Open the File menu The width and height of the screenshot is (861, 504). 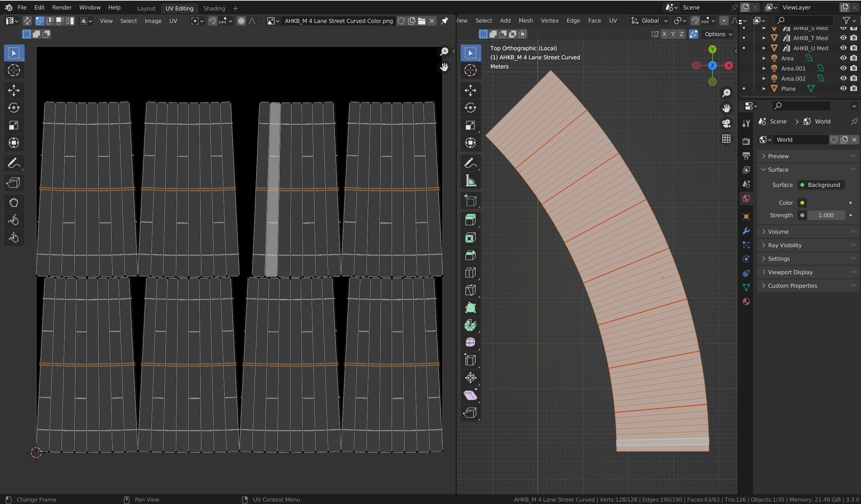(22, 7)
